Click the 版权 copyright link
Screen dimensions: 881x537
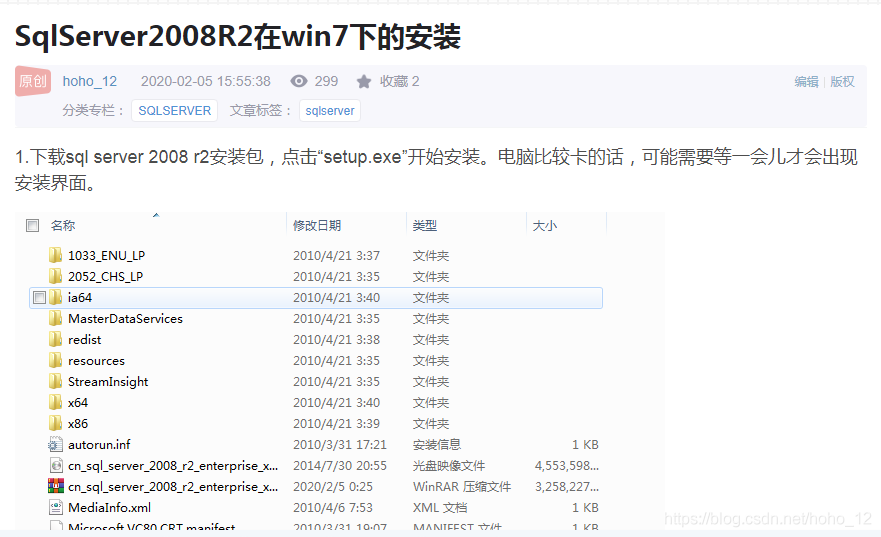click(x=842, y=82)
